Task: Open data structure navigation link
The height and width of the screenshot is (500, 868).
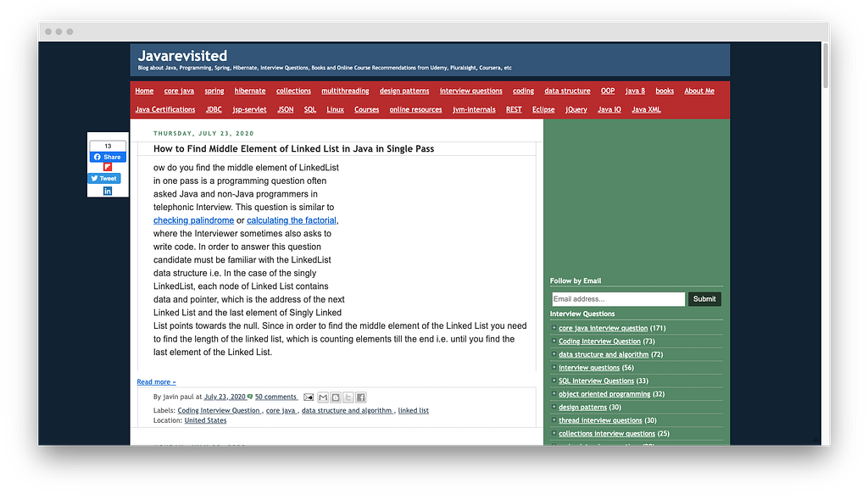Action: point(567,91)
